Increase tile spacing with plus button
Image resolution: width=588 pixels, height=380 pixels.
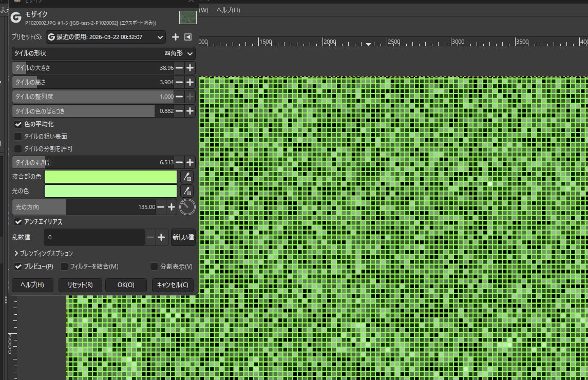(190, 162)
